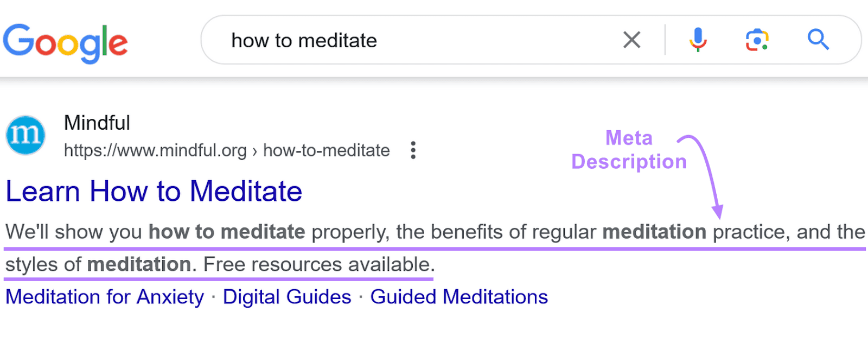Click the magnifying glass to search
868x350 pixels.
[x=818, y=39]
